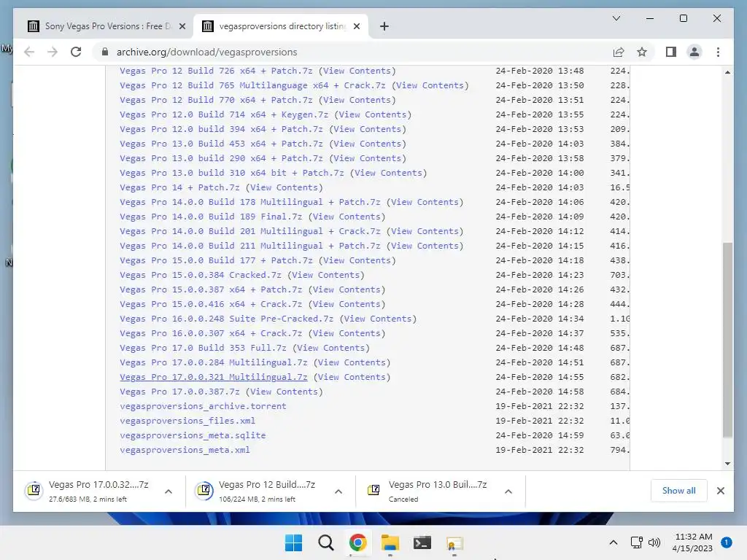Show hidden system tray icons
This screenshot has width=747, height=560.
(614, 542)
